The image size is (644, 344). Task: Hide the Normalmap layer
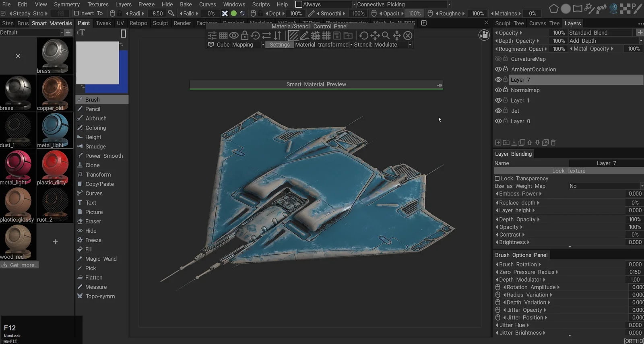click(498, 90)
